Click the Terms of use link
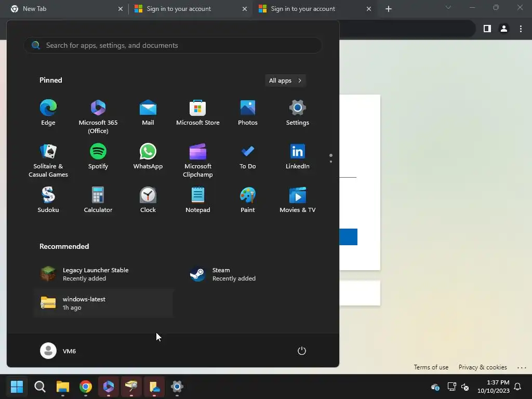Viewport: 532px width, 399px height. [431, 367]
